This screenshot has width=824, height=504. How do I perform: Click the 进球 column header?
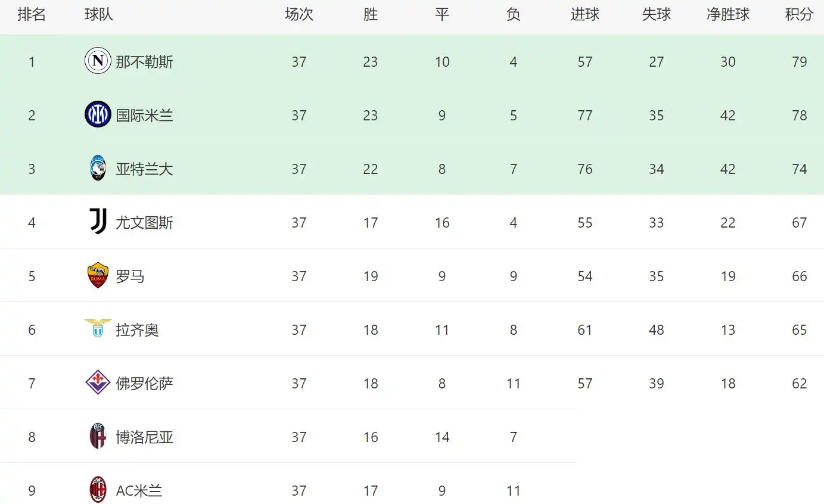[584, 15]
